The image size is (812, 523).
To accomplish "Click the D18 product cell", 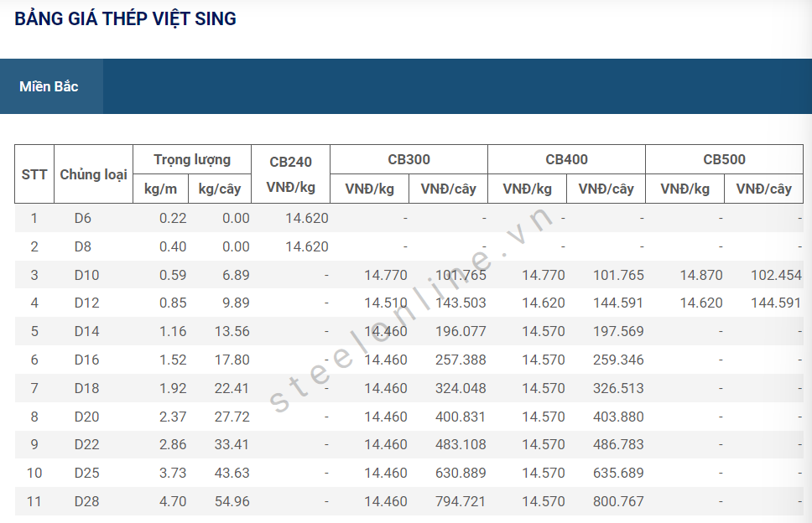I will click(86, 389).
